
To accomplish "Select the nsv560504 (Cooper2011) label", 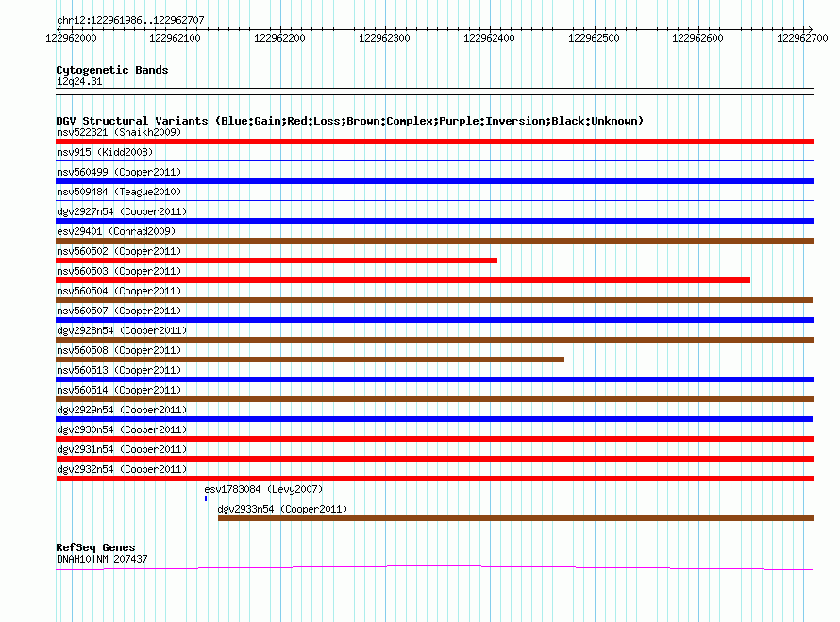I will pyautogui.click(x=119, y=291).
